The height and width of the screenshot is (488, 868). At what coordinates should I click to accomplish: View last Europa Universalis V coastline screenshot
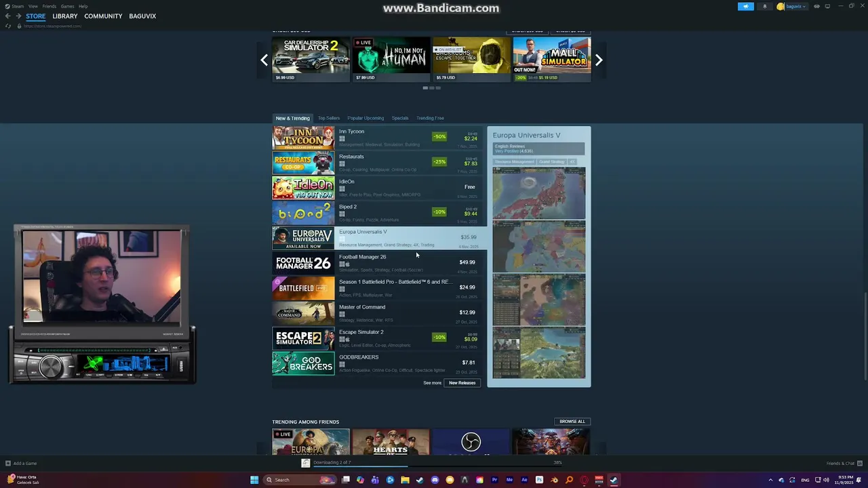pos(539,352)
